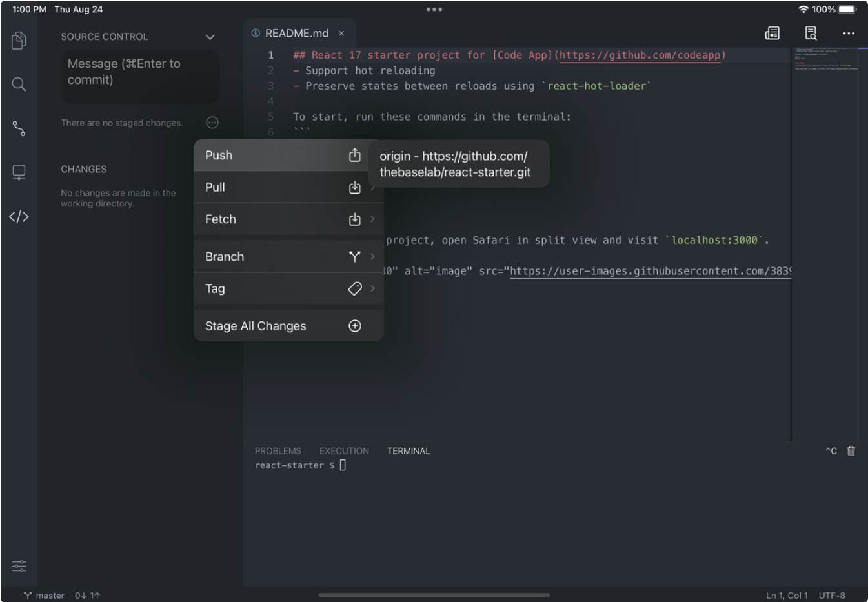
Task: Click the Ln 1, Col 1 status
Action: (787, 596)
